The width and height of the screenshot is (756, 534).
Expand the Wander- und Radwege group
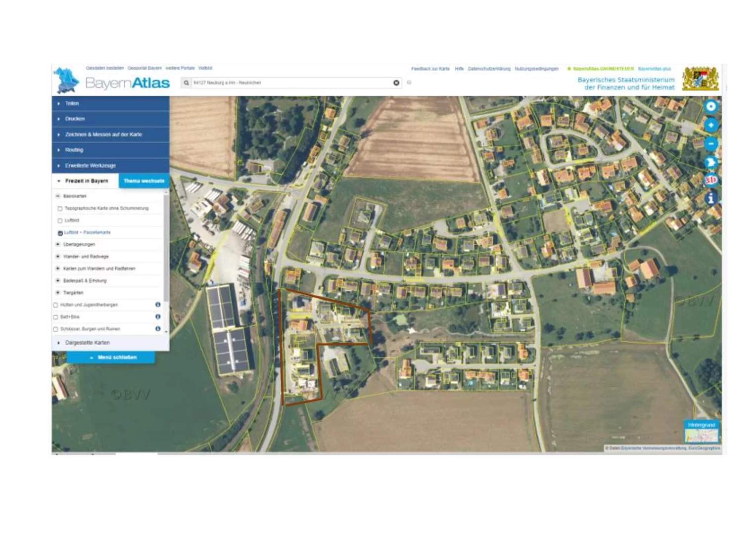58,257
